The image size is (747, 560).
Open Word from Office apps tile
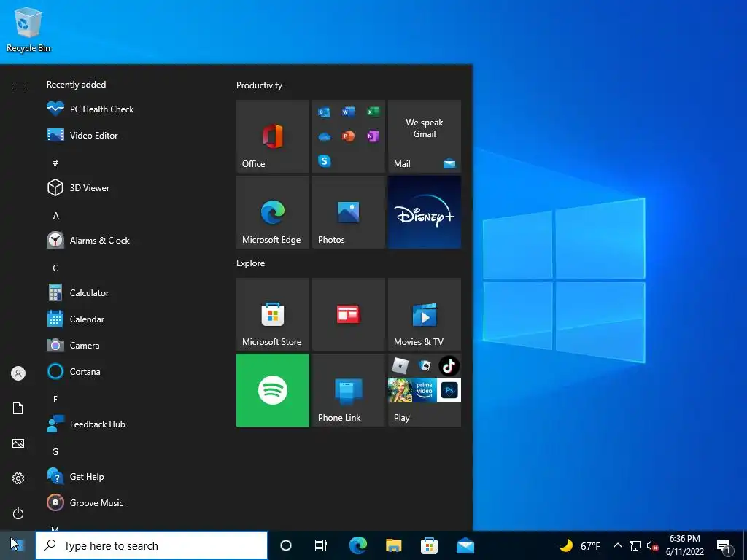tap(348, 112)
